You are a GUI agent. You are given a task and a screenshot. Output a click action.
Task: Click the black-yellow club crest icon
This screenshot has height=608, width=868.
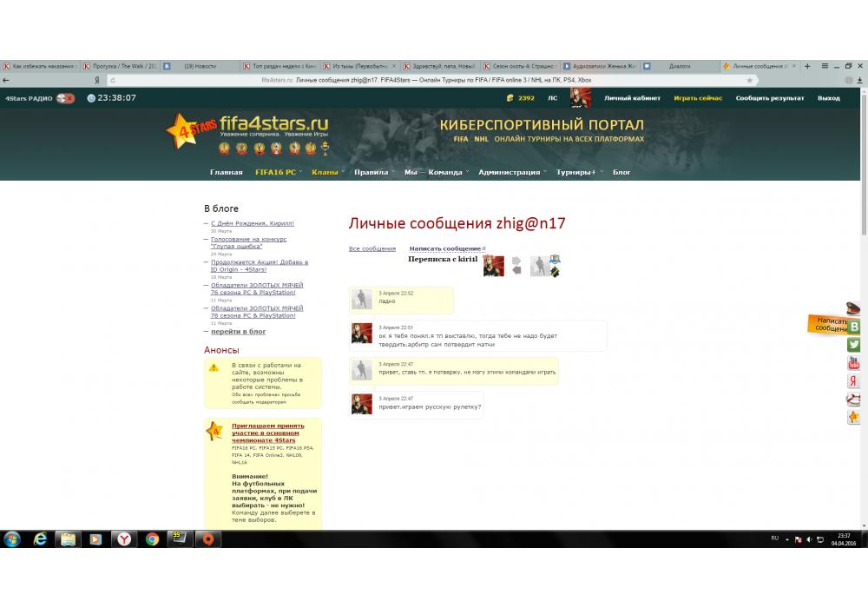click(x=555, y=271)
